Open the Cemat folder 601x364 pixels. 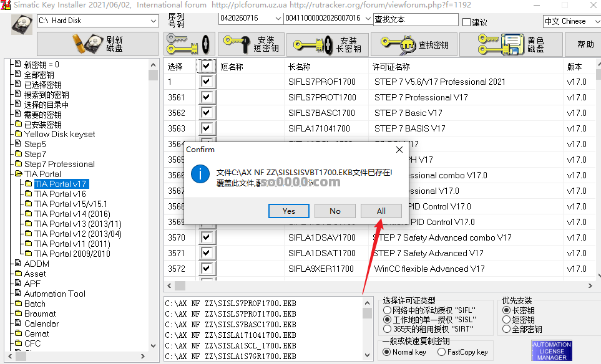(x=36, y=333)
